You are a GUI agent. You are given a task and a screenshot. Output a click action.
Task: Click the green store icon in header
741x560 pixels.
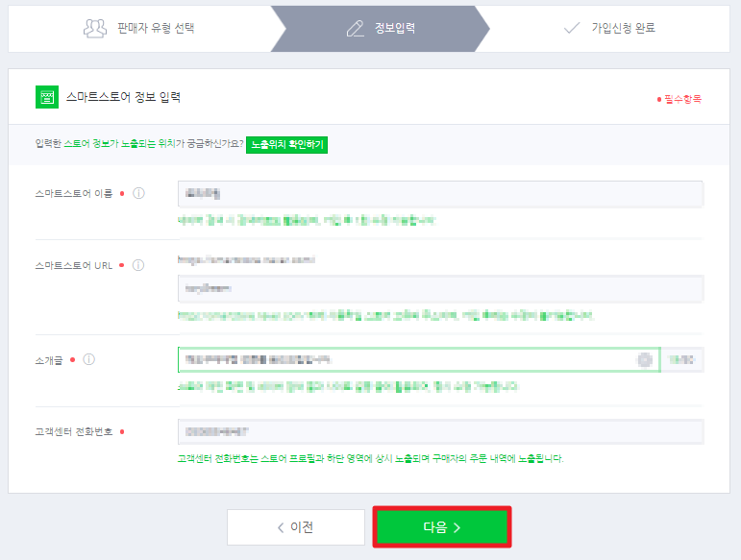(47, 97)
